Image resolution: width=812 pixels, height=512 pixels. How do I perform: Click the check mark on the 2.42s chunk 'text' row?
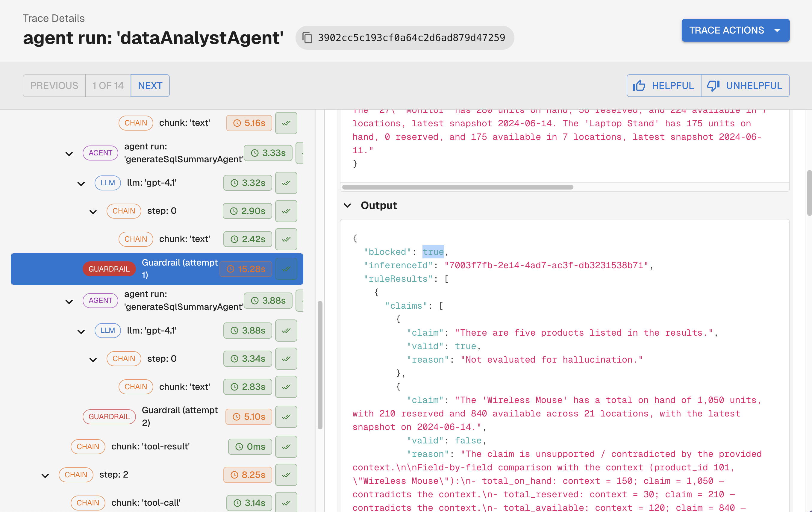286,239
